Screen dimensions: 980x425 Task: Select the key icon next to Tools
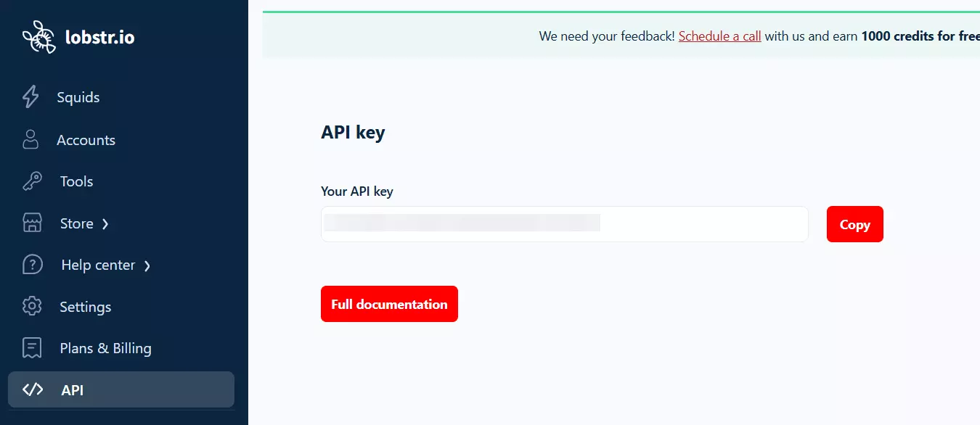click(32, 181)
